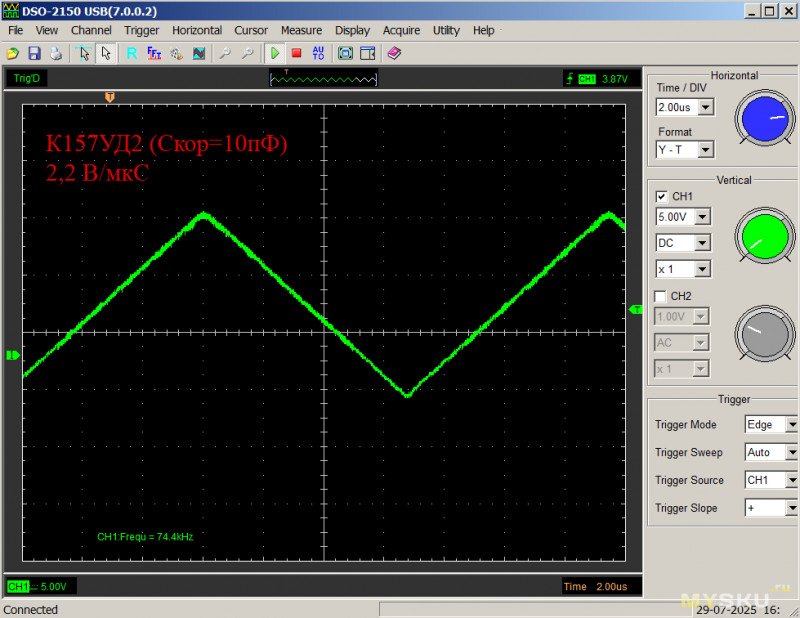Click the gray CH2 vertical knob

point(765,334)
